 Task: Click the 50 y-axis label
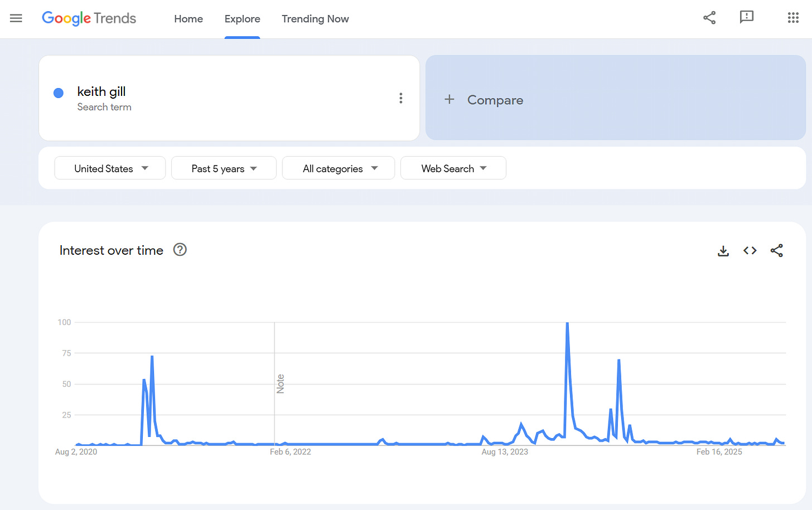(x=66, y=384)
